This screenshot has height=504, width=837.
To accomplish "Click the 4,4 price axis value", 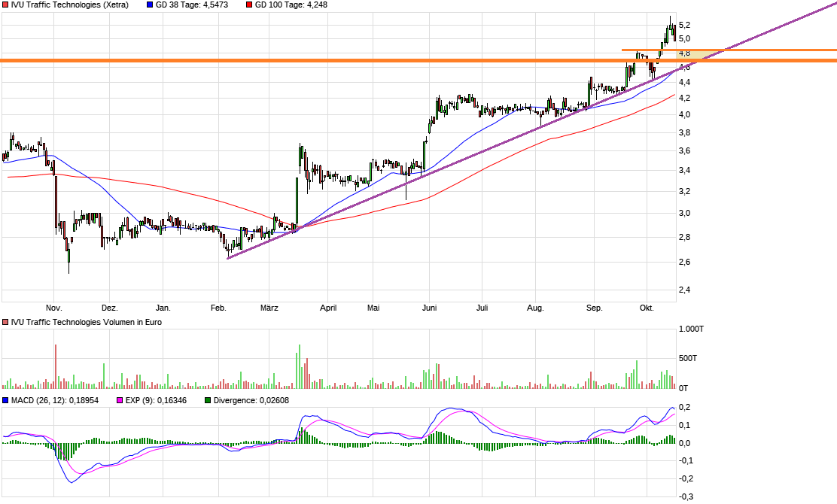I will [x=684, y=82].
